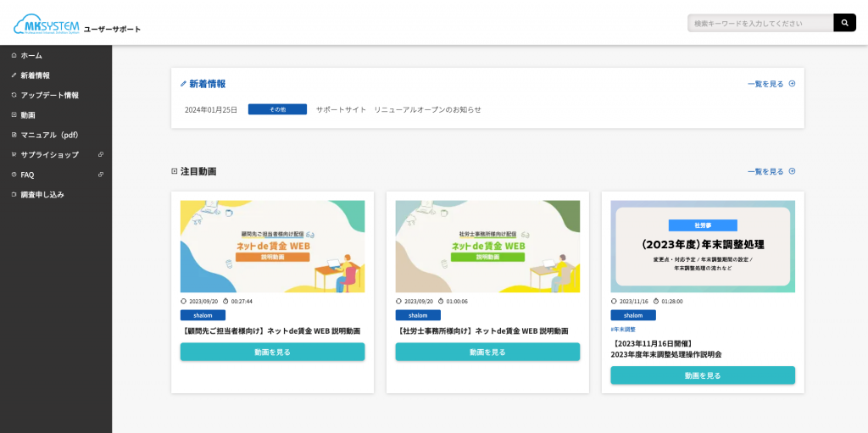This screenshot has width=868, height=433.
Task: Click news date 2024年01月25日
Action: (211, 109)
